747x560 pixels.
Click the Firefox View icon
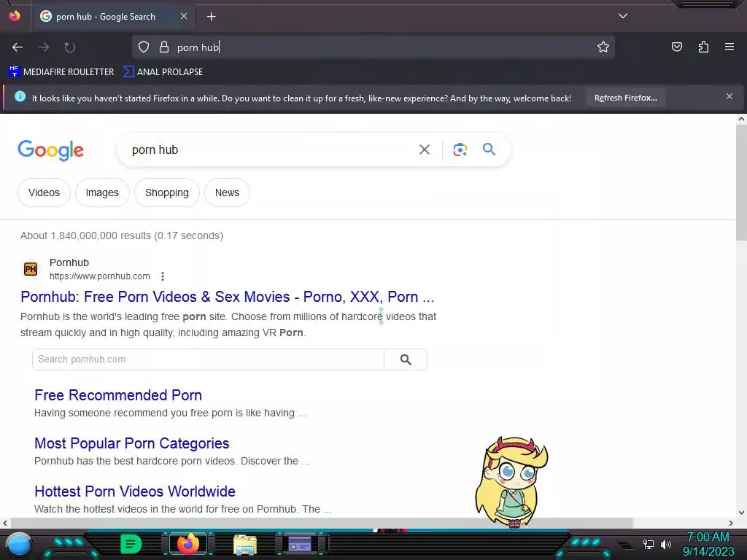(x=15, y=16)
